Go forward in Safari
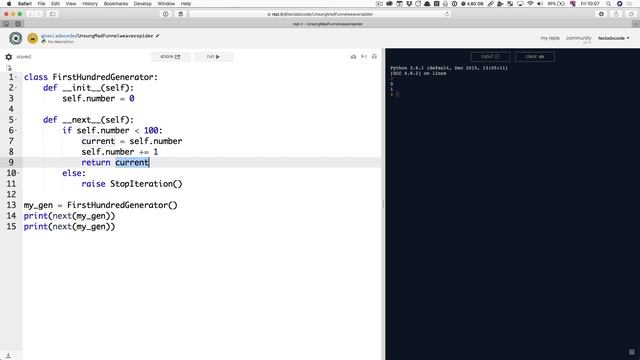640x360 pixels. coord(39,14)
